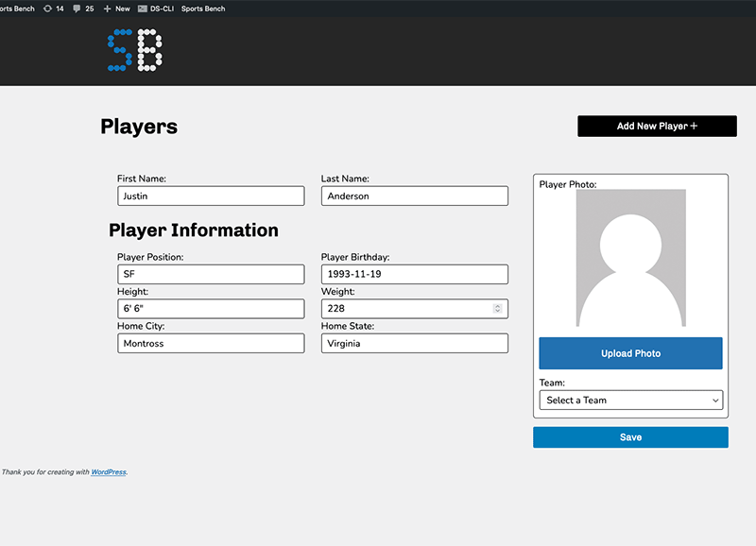
Task: Click the Team label above the dropdown
Action: pyautogui.click(x=552, y=383)
